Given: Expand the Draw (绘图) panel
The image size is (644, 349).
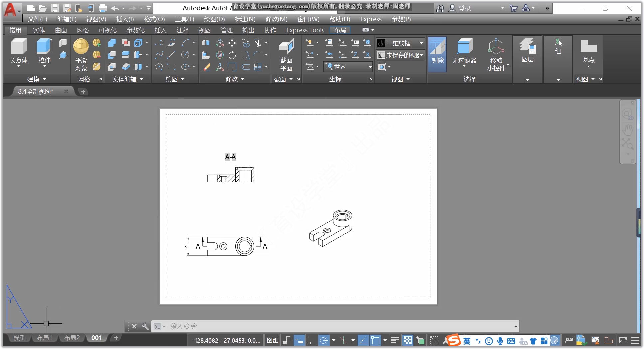Looking at the screenshot, I should (175, 79).
